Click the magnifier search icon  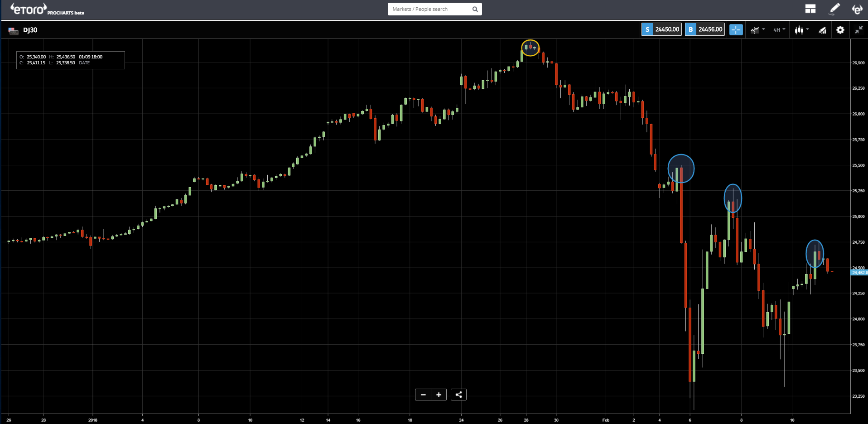pyautogui.click(x=475, y=9)
